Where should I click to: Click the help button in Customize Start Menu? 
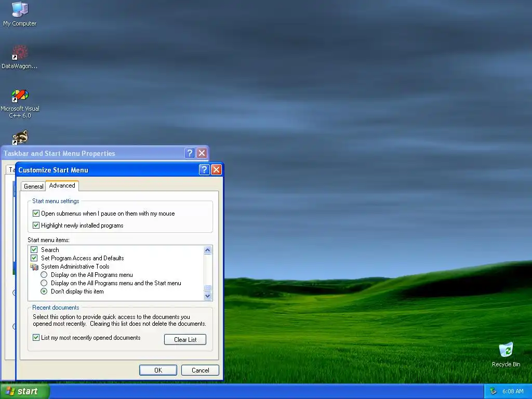click(x=204, y=170)
